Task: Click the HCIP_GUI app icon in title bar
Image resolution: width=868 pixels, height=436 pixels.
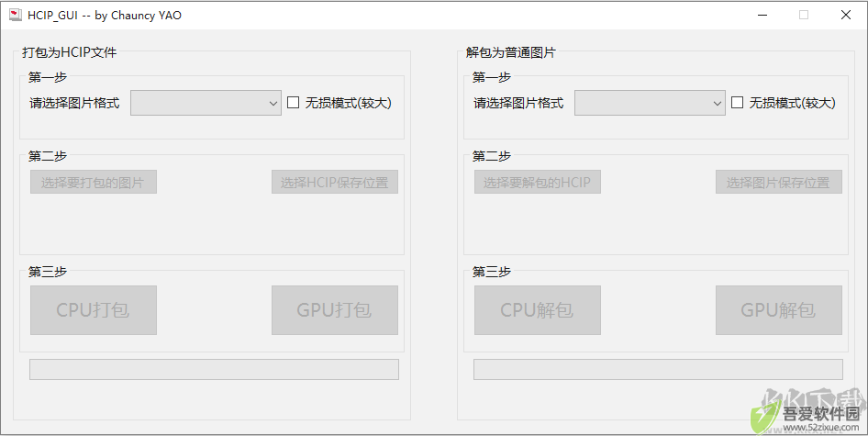Action: [x=16, y=15]
